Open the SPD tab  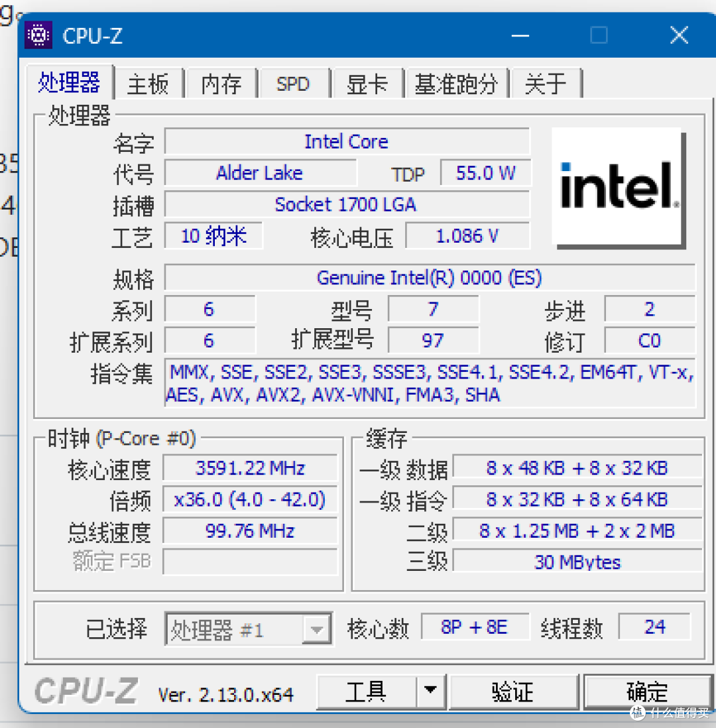pyautogui.click(x=293, y=84)
